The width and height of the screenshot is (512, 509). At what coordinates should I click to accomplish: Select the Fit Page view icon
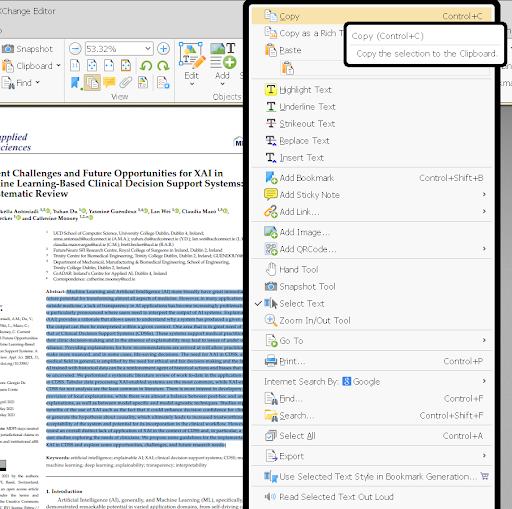tap(92, 66)
